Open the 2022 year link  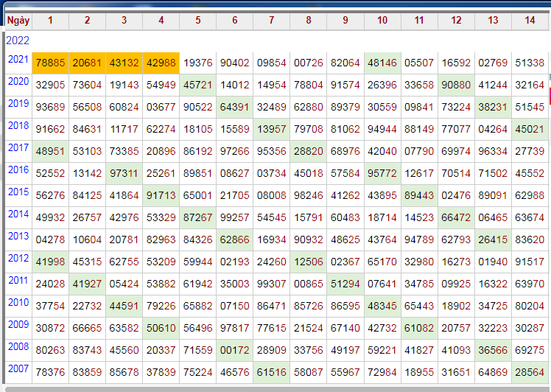18,41
